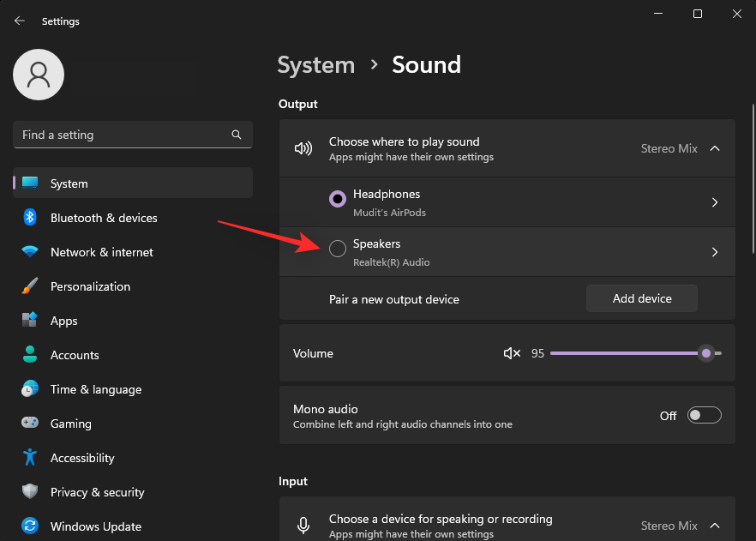Select the Headphones radio button
This screenshot has height=541, width=756.
point(338,199)
